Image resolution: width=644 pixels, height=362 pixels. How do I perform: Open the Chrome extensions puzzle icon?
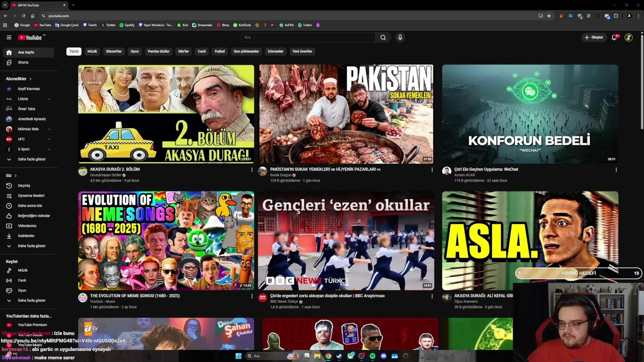(x=616, y=16)
